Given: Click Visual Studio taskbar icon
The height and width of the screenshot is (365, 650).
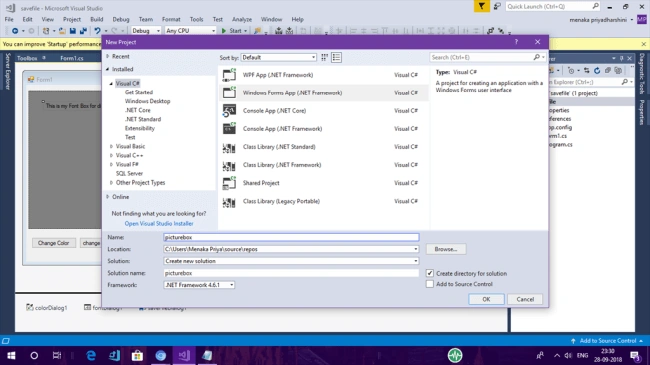Looking at the screenshot, I should pyautogui.click(x=184, y=355).
